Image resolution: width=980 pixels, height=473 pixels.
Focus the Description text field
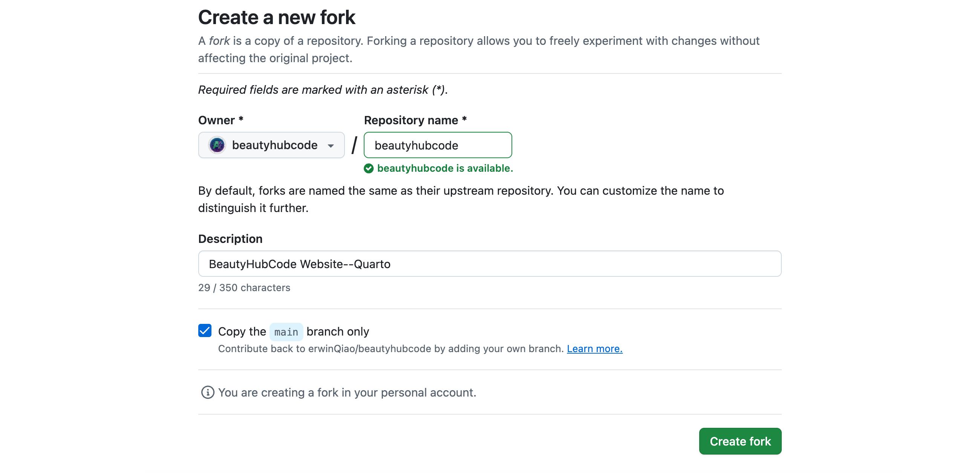(451, 264)
